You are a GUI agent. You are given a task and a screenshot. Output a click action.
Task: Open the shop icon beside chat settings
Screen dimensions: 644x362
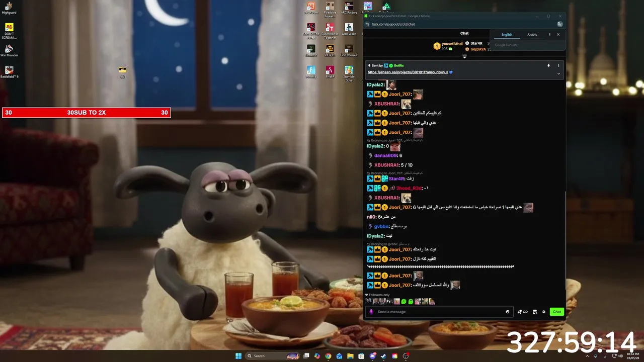(535, 312)
